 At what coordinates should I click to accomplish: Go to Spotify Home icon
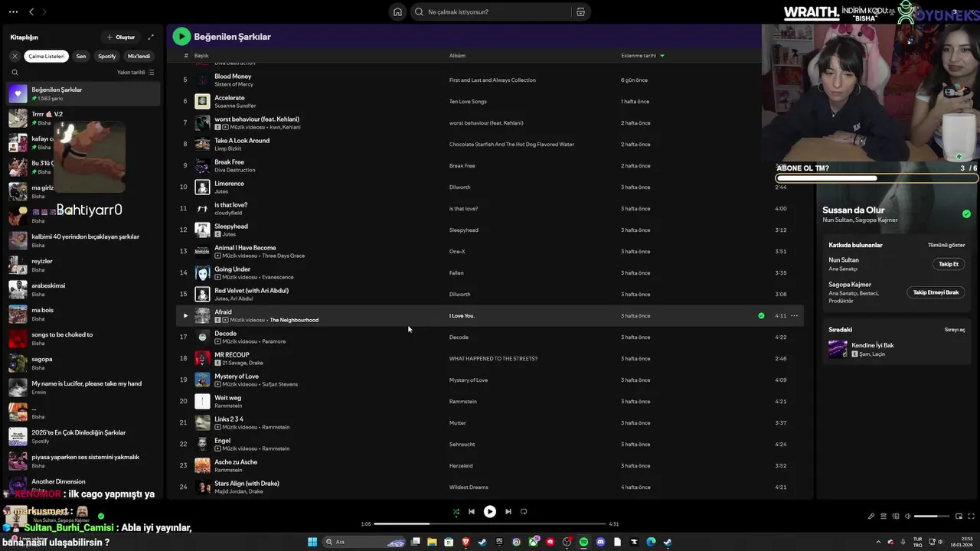(x=397, y=11)
